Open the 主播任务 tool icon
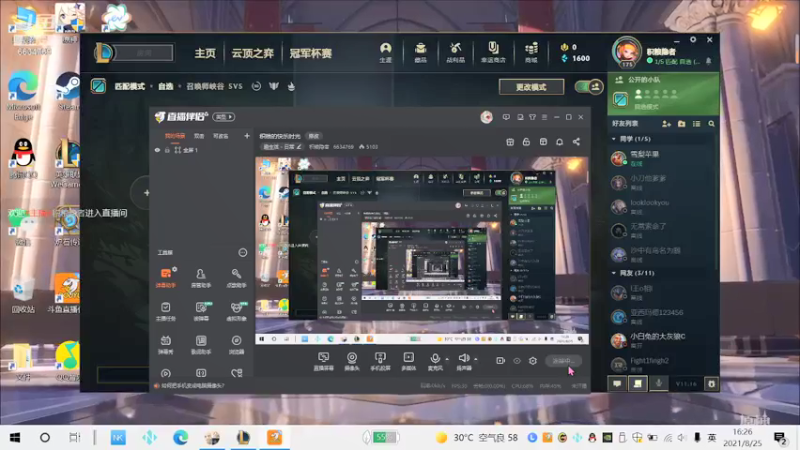Screen dimensions: 800x450 point(166,311)
